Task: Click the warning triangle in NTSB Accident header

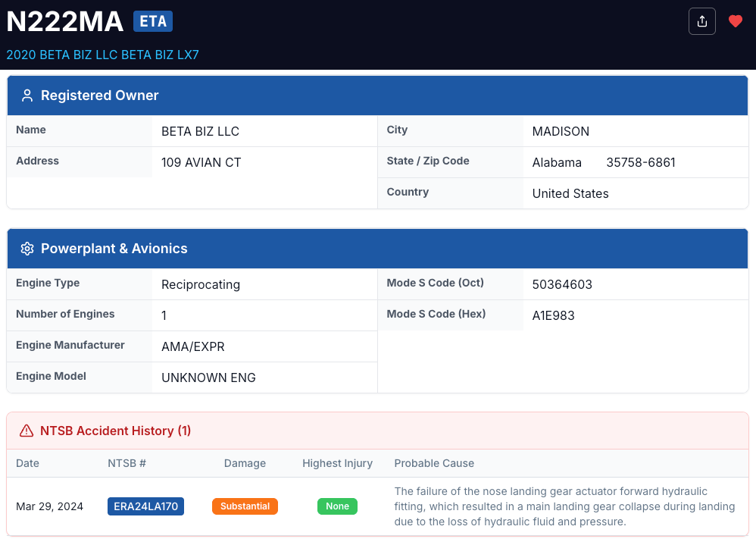Action: pyautogui.click(x=26, y=431)
